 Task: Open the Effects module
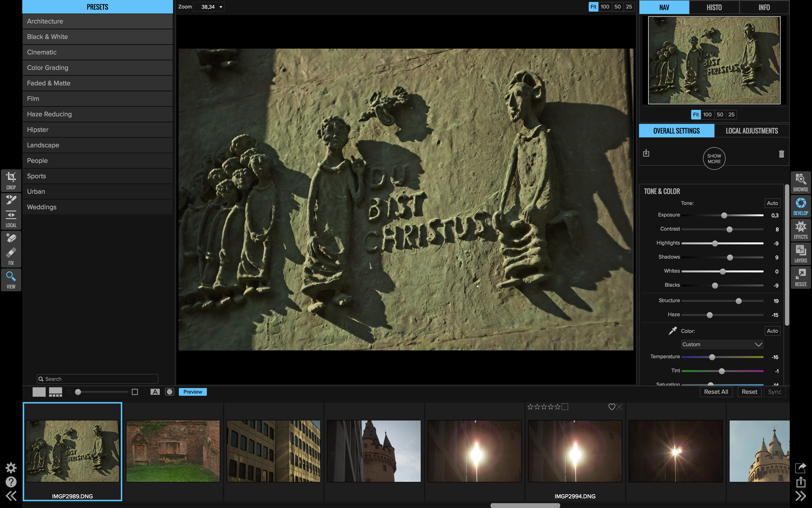pyautogui.click(x=800, y=230)
